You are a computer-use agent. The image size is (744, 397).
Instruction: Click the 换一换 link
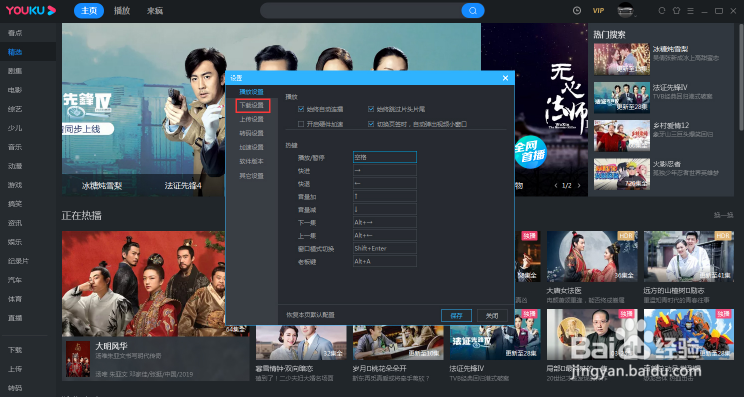pyautogui.click(x=724, y=215)
